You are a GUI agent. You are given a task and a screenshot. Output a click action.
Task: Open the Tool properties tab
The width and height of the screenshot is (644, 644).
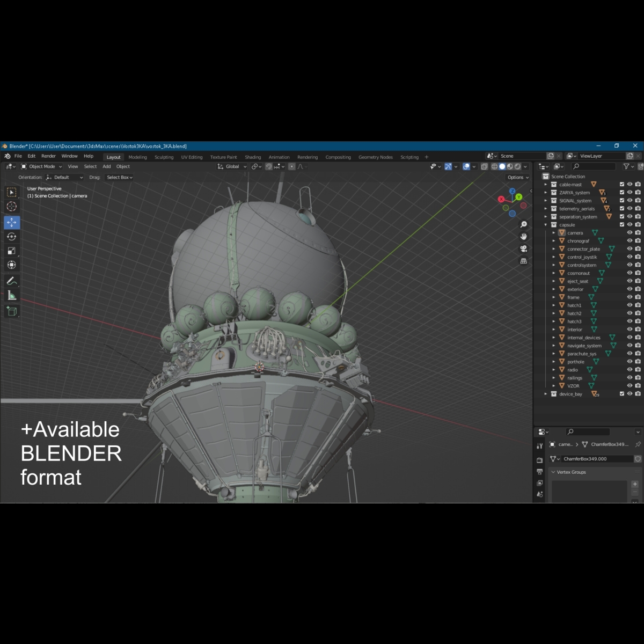click(540, 447)
